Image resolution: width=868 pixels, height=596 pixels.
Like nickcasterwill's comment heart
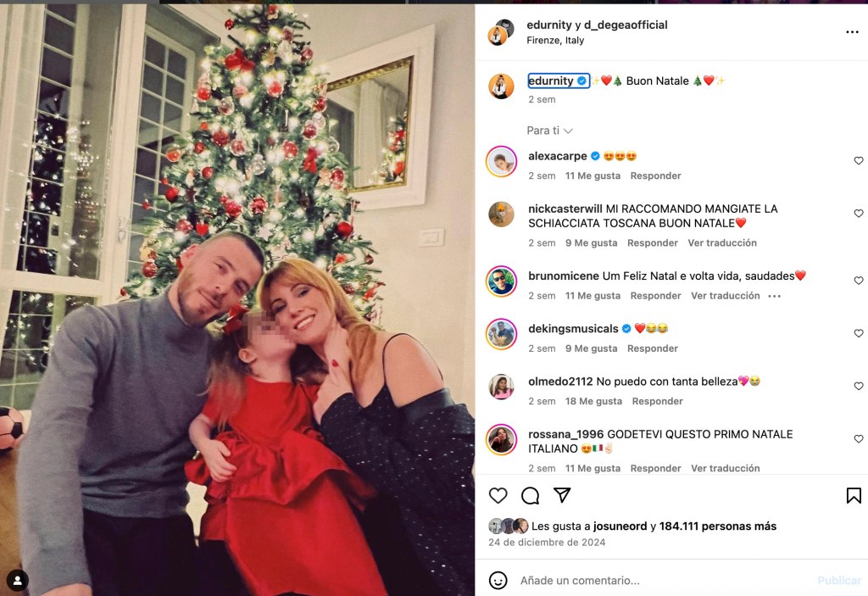(858, 214)
